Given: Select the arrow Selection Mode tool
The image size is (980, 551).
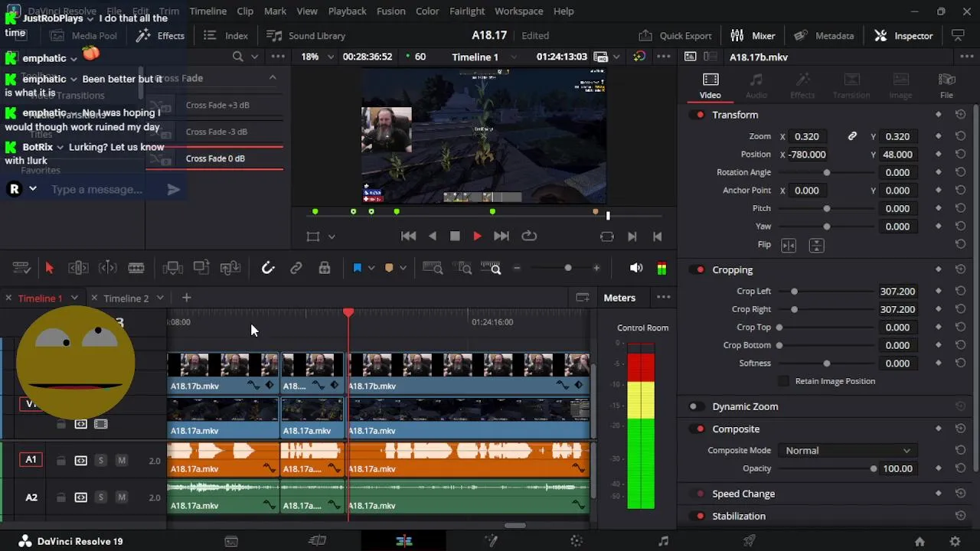Looking at the screenshot, I should click(49, 268).
